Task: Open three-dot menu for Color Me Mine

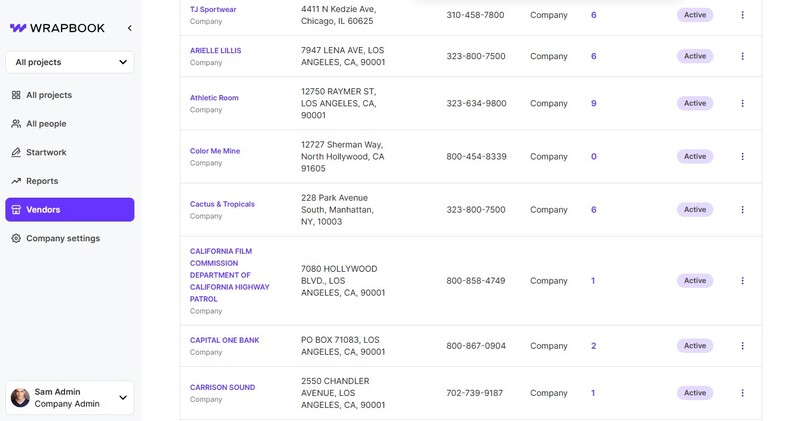Action: [742, 156]
